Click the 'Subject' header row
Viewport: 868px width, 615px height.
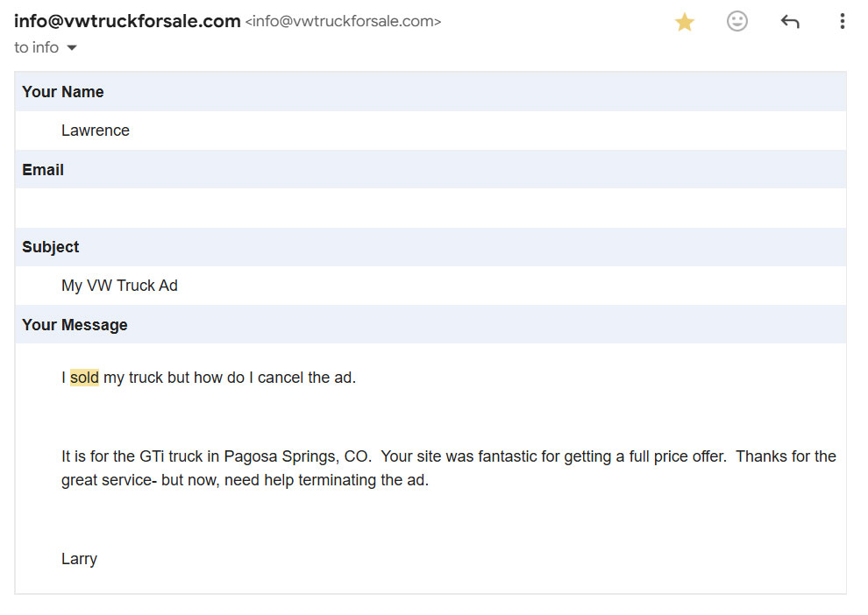click(x=430, y=247)
